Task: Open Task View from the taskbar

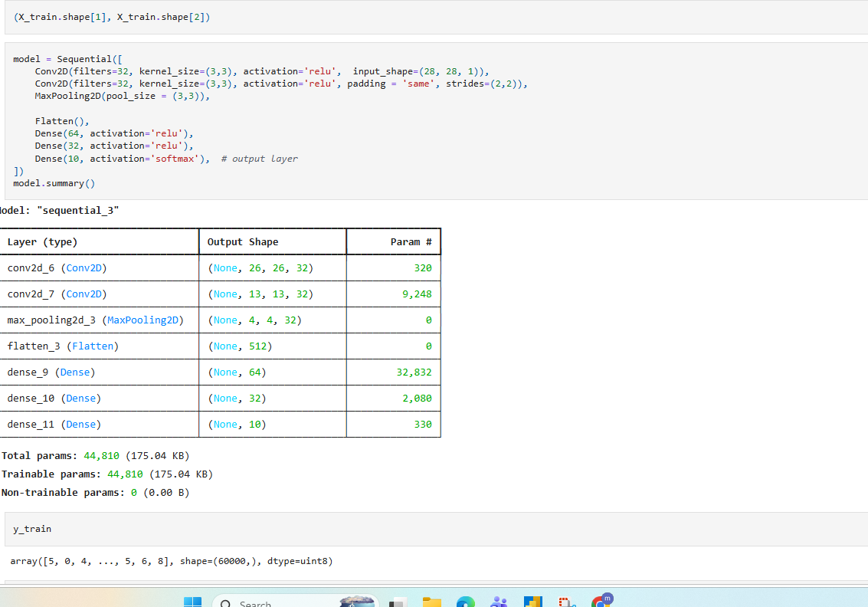Action: point(398,602)
